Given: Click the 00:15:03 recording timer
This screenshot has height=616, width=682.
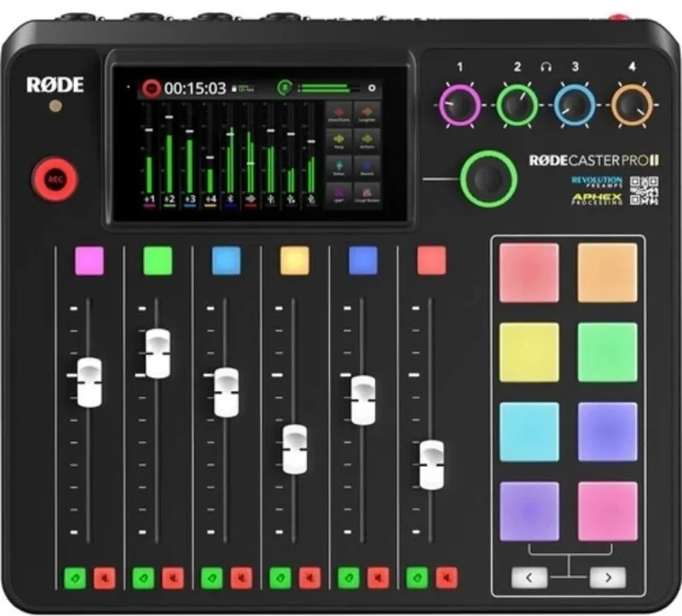Looking at the screenshot, I should (x=195, y=89).
